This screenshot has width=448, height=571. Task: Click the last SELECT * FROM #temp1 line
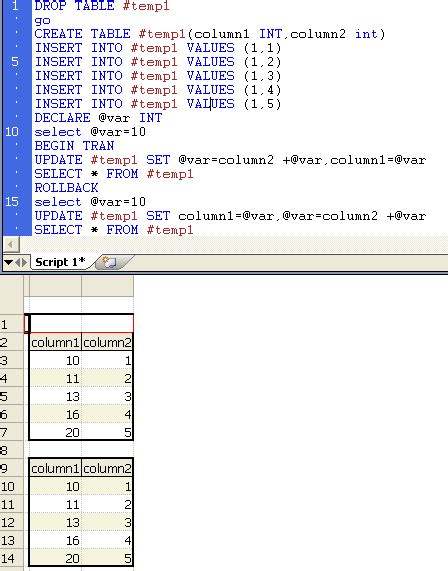pos(114,230)
